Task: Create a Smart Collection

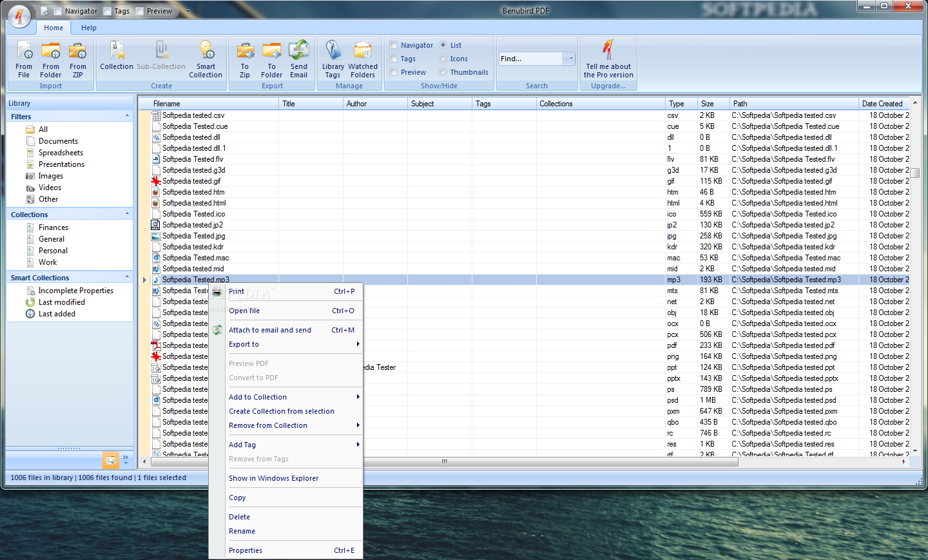Action: (x=206, y=59)
